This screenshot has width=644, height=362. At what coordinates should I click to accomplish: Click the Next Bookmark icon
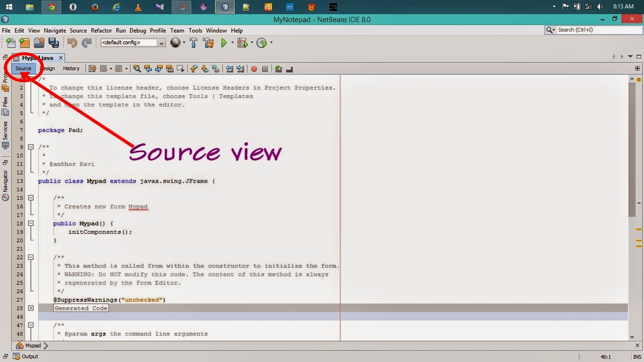pos(205,69)
